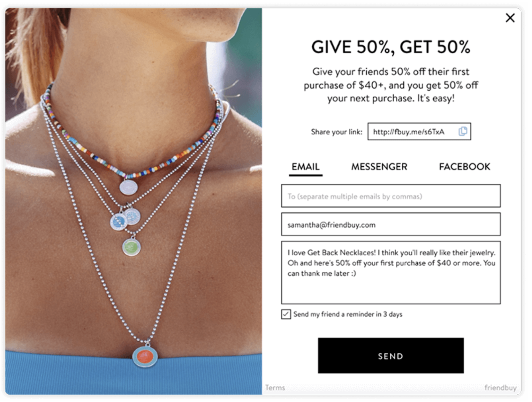The height and width of the screenshot is (402, 532).
Task: Click the white pendant on beaded necklace
Action: (128, 187)
